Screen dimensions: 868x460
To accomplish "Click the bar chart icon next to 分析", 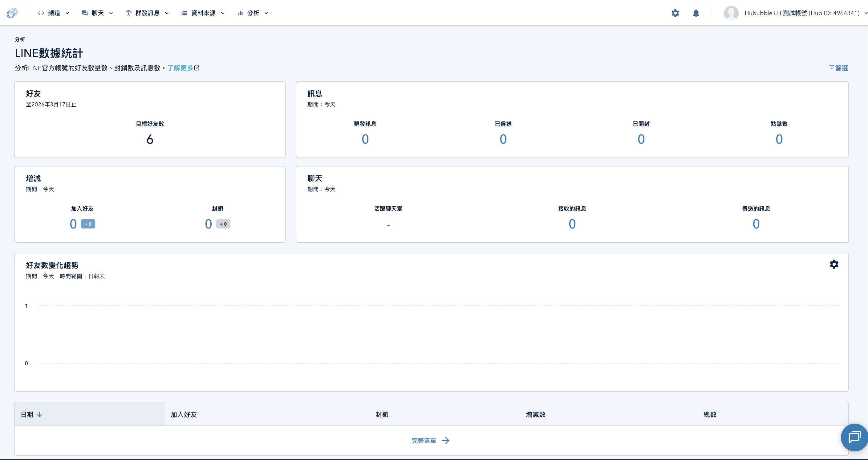I will (240, 13).
